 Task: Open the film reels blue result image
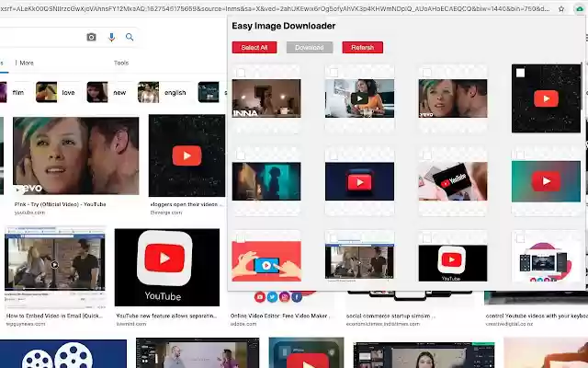pyautogui.click(x=63, y=353)
